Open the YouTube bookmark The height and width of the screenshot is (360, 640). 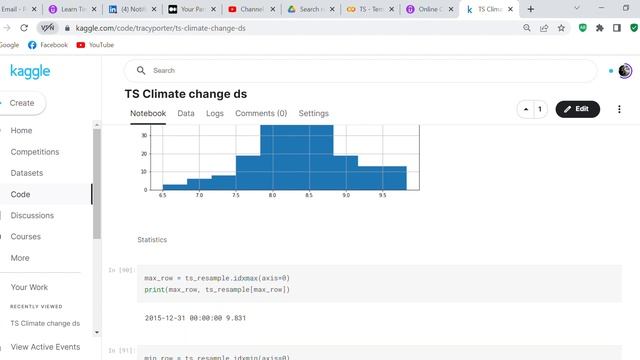pyautogui.click(x=95, y=45)
